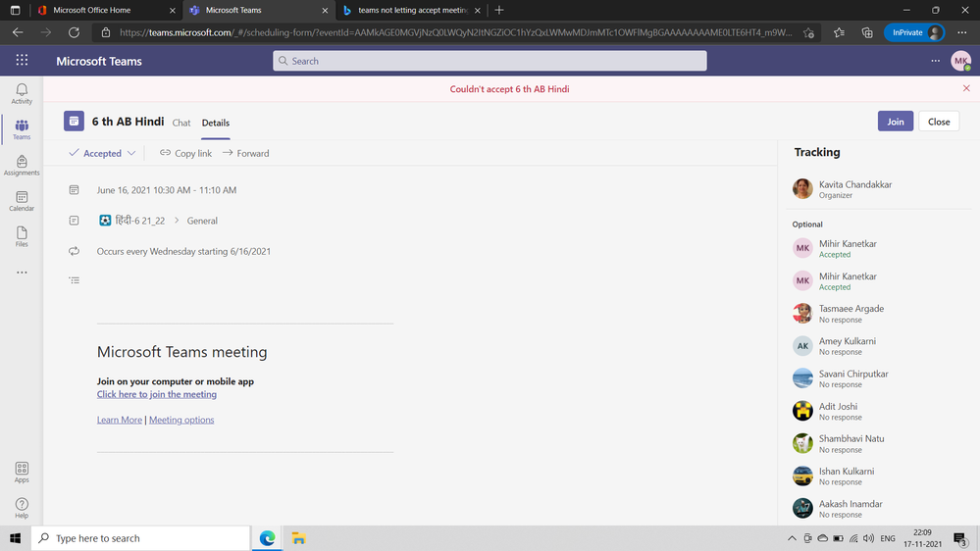The image size is (980, 551).
Task: Click the General channel label
Action: tap(202, 221)
